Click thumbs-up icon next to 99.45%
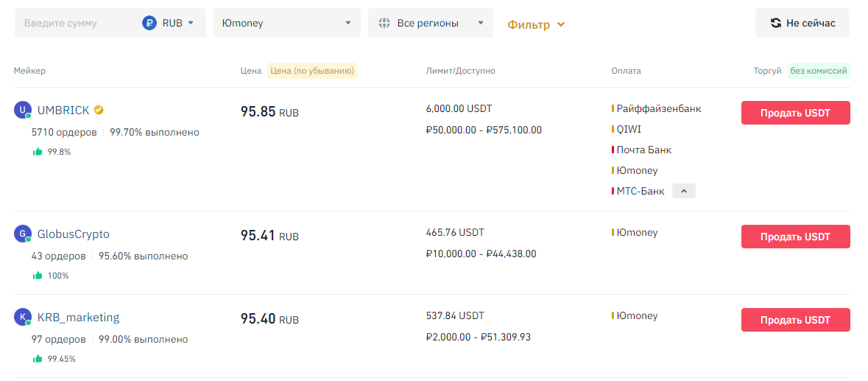Screen dimensions: 868x381 [38, 359]
